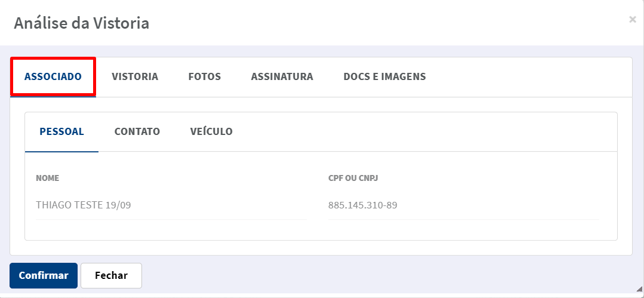Screen dimensions: 644x298
Task: Select the PESSOAL sub-tab
Action: point(61,131)
